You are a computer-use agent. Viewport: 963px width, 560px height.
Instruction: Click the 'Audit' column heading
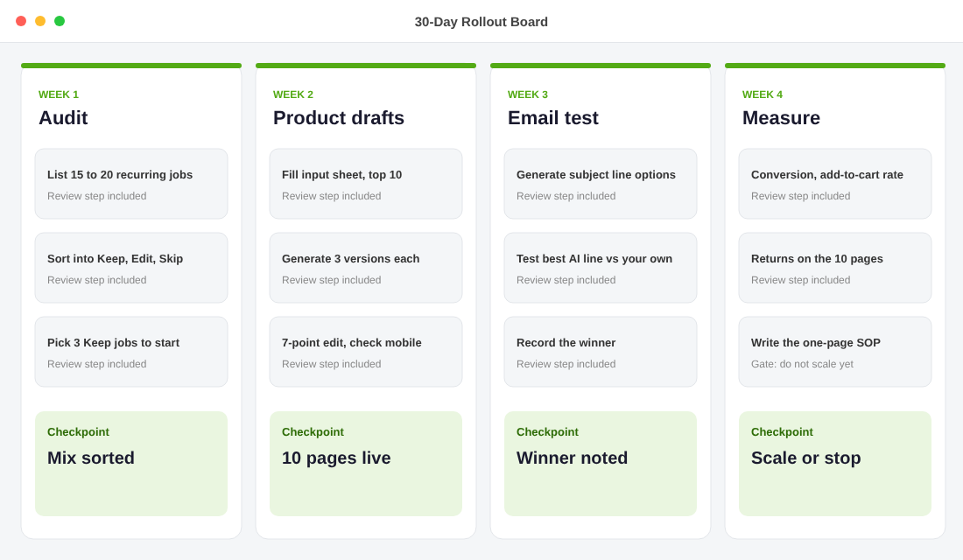tap(63, 118)
